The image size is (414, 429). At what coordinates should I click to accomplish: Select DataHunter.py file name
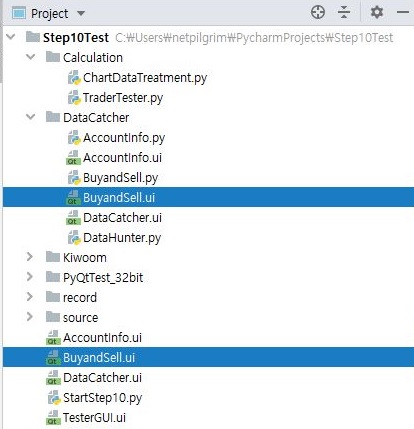(122, 238)
